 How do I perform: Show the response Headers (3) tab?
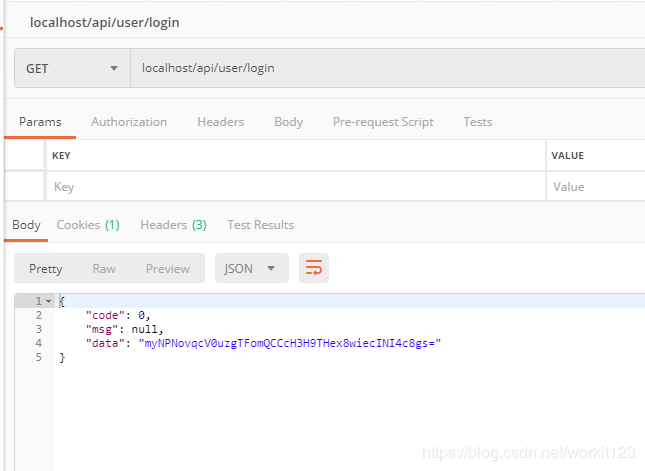click(x=173, y=225)
